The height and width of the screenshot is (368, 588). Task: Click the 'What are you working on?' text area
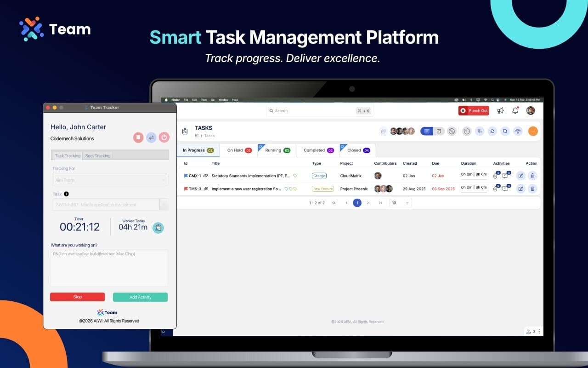(x=109, y=268)
